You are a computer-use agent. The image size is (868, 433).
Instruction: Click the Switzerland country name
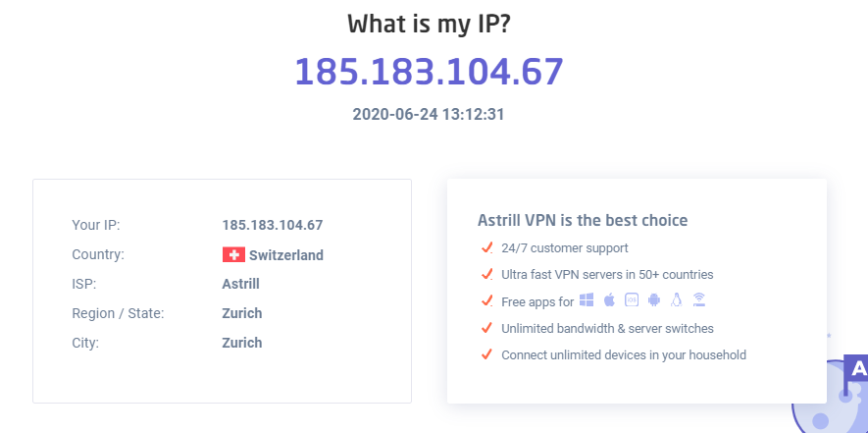[x=286, y=255]
